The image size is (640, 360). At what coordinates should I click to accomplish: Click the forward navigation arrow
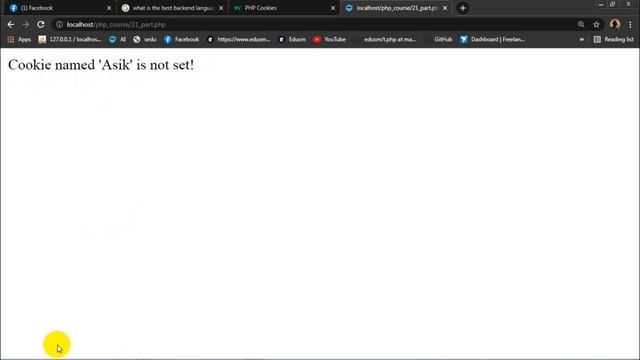[26, 24]
